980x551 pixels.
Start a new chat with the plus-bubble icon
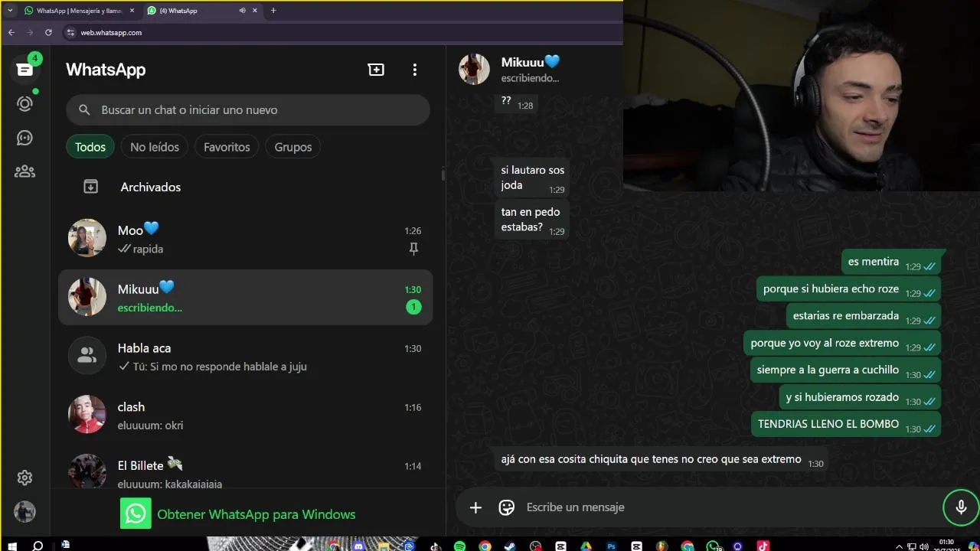click(x=376, y=70)
